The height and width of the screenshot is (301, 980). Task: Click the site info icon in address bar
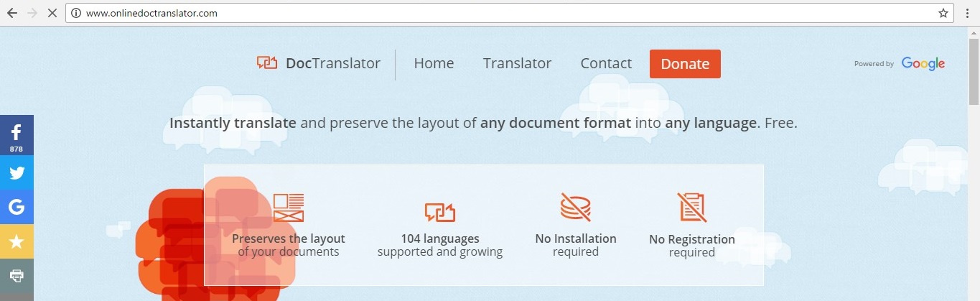(x=76, y=13)
